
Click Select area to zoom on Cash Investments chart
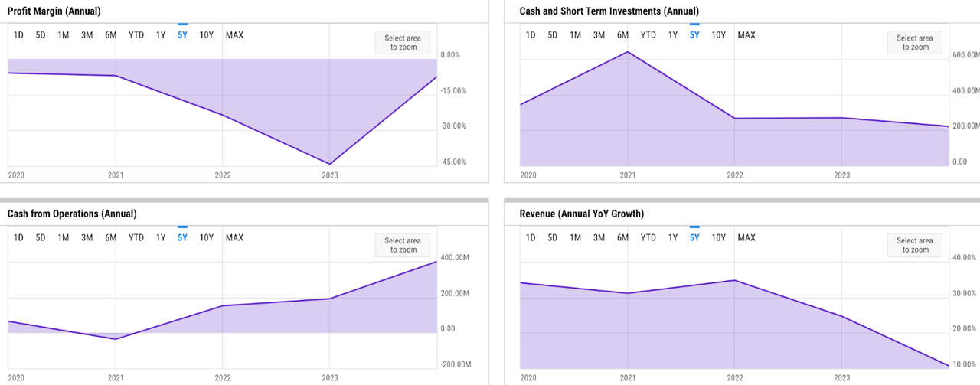[915, 43]
